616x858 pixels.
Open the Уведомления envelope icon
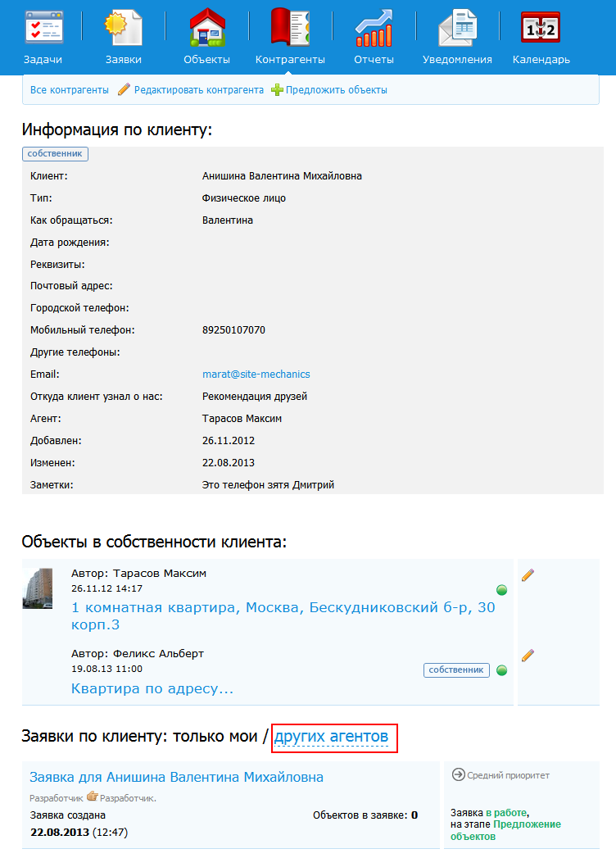point(457,27)
